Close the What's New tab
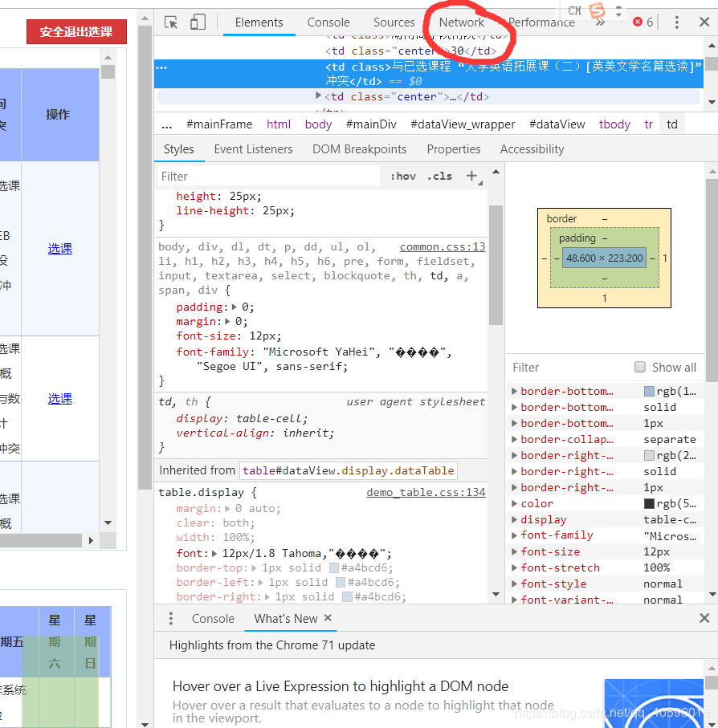The width and height of the screenshot is (718, 728). pos(328,618)
